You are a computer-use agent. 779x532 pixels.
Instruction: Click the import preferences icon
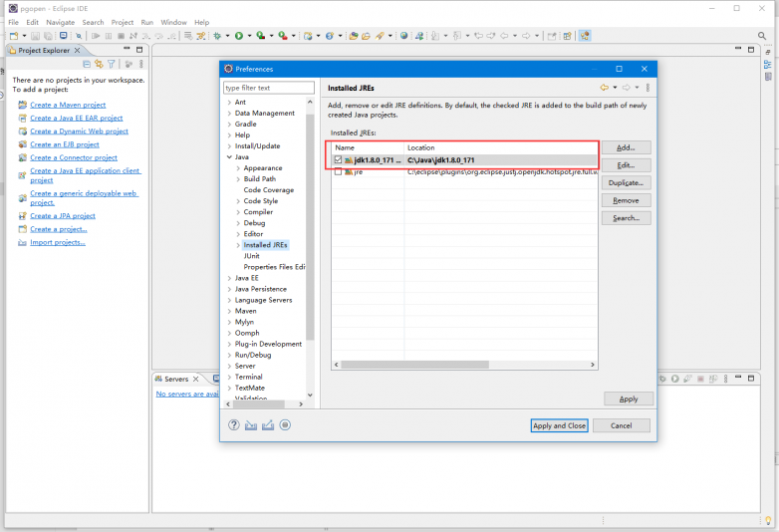tap(251, 425)
